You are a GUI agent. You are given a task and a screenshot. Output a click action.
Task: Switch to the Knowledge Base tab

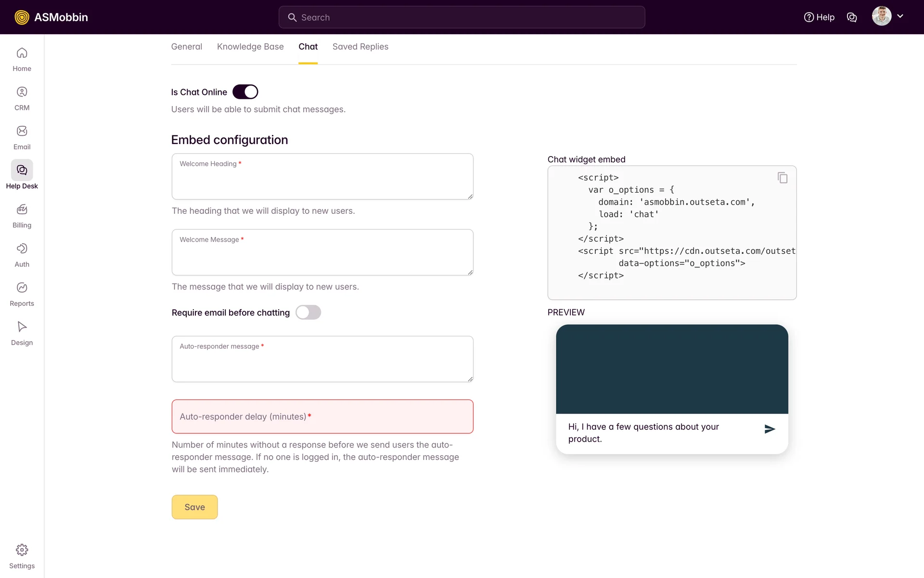tap(250, 47)
